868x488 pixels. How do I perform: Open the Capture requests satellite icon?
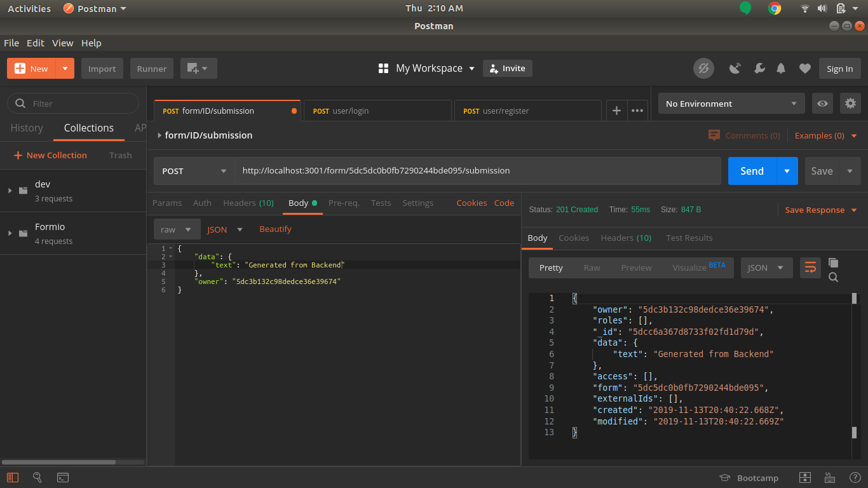click(x=735, y=68)
